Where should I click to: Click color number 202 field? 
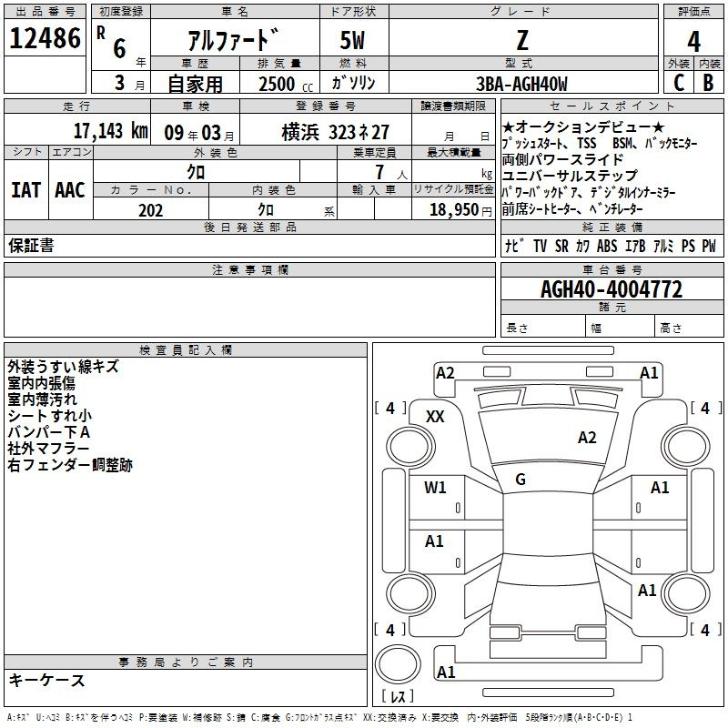tap(150, 210)
